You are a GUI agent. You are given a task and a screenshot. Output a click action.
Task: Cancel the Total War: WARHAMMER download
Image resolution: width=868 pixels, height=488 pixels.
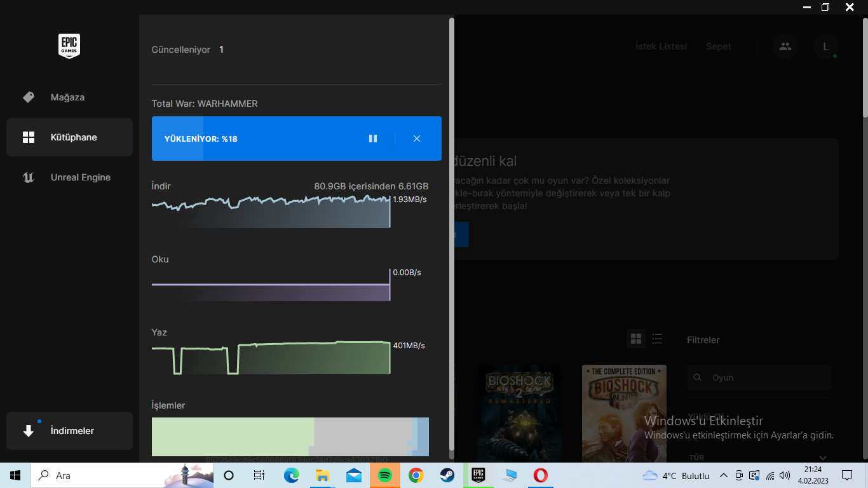pyautogui.click(x=417, y=139)
